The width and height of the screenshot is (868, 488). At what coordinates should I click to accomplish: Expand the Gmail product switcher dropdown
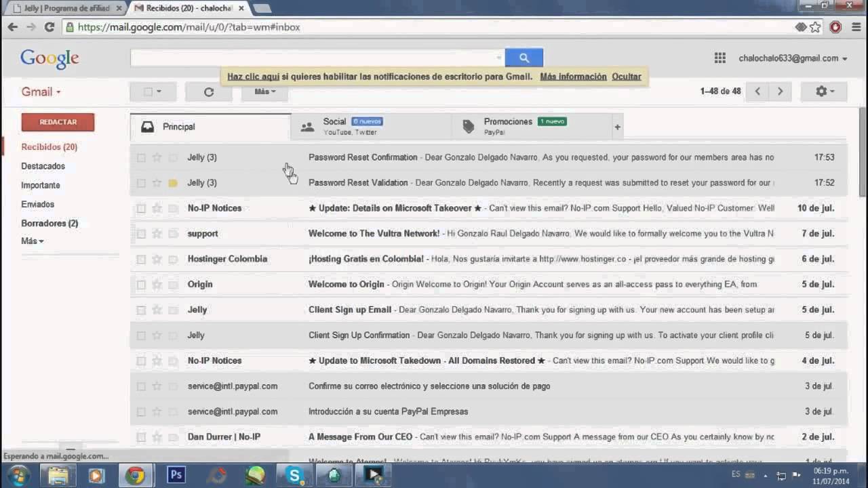(x=41, y=92)
